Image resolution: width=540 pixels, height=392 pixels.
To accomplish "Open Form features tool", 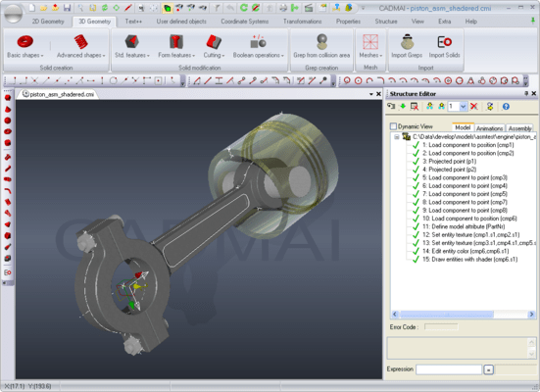I will coord(176,46).
